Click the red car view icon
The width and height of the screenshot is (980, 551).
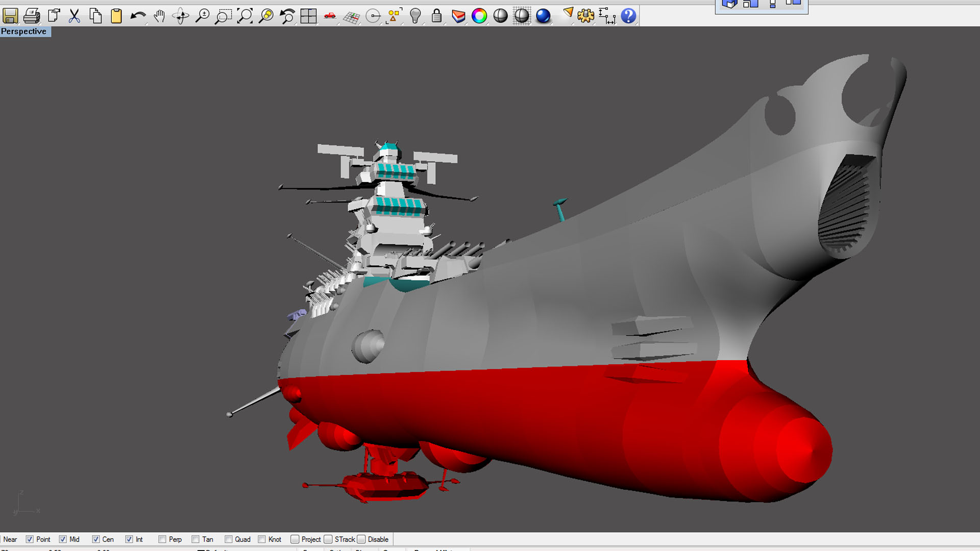(330, 16)
